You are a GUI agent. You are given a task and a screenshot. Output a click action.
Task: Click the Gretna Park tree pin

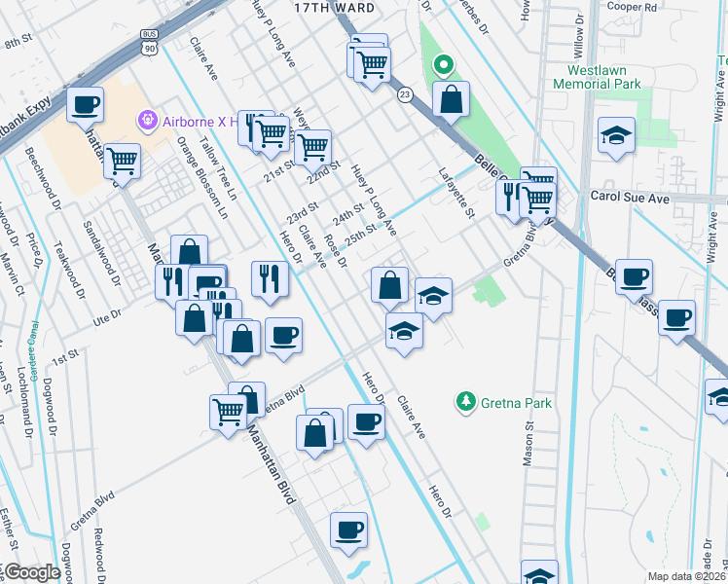click(x=465, y=402)
